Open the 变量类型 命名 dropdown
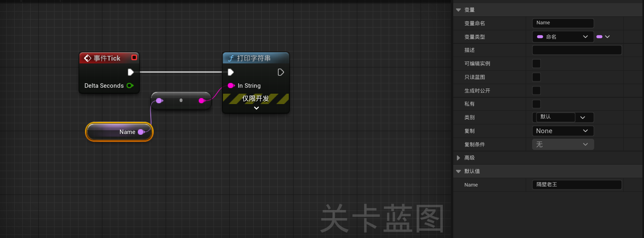 (563, 37)
